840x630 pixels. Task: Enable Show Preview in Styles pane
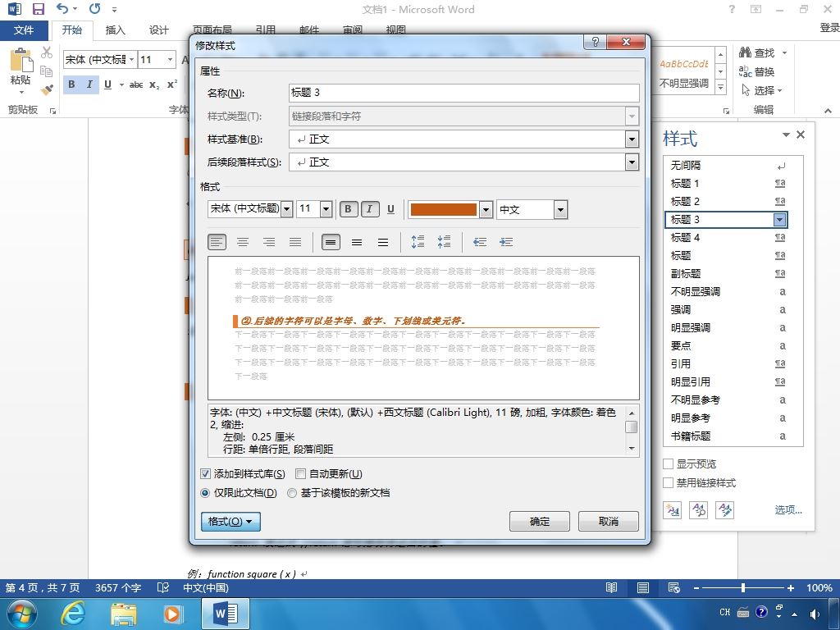[x=668, y=464]
